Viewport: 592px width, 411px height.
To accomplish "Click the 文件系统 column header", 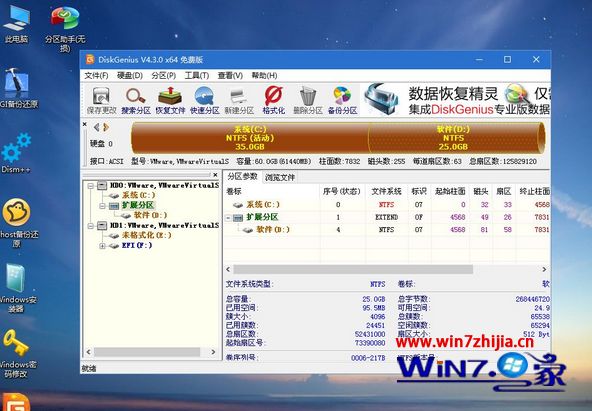I will 386,191.
